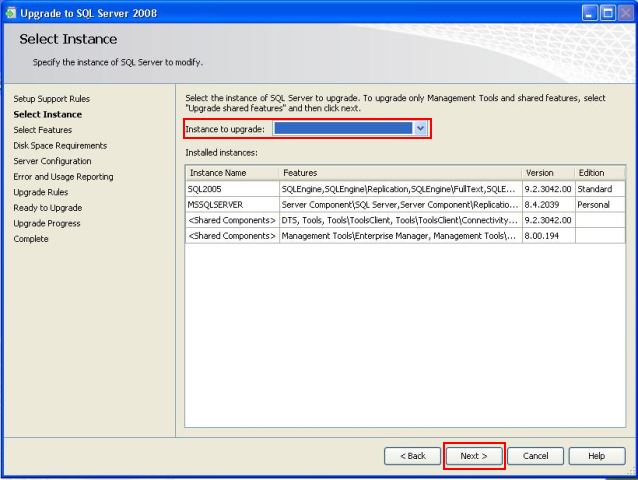Click the Installed instances label
This screenshot has width=638, height=480.
click(221, 153)
